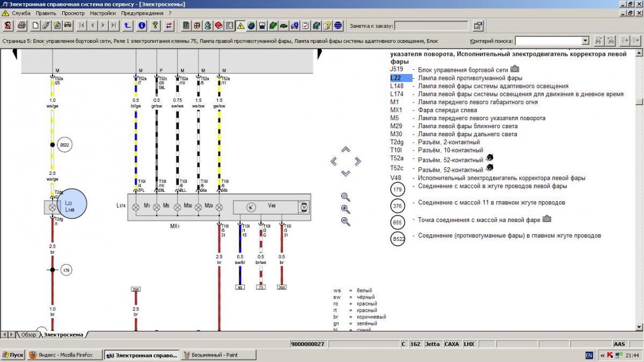
Task: Click the green book toolbar icon
Action: (273, 25)
